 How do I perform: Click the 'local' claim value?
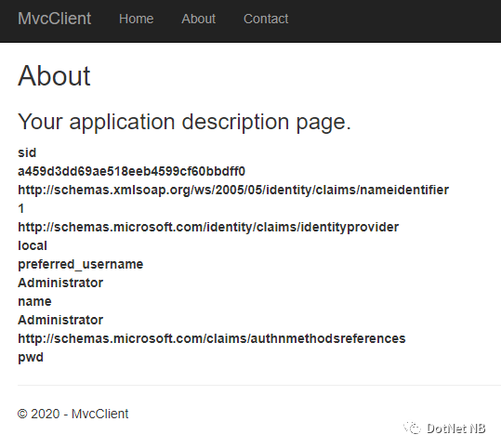pyautogui.click(x=33, y=245)
